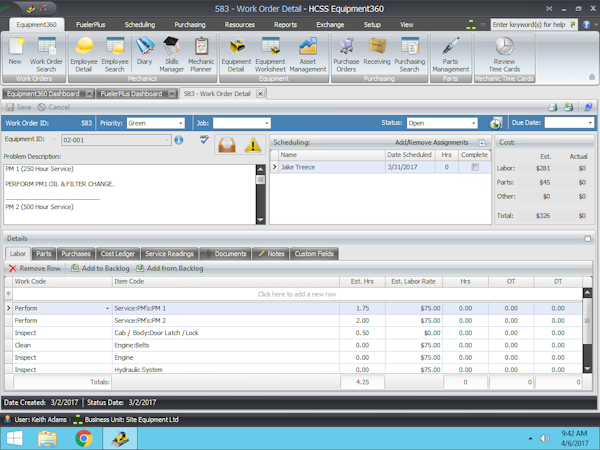Viewport: 600px width, 450px height.
Task: Create a New work order
Action: click(15, 52)
